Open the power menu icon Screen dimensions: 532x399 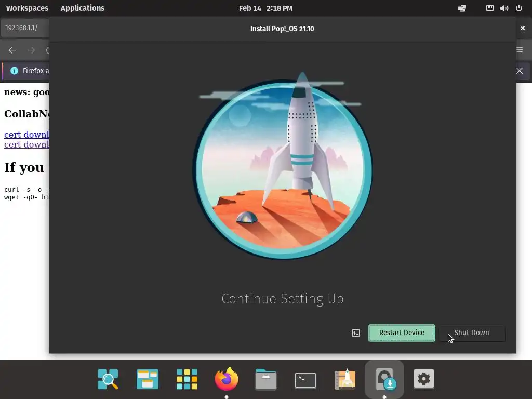pos(519,8)
